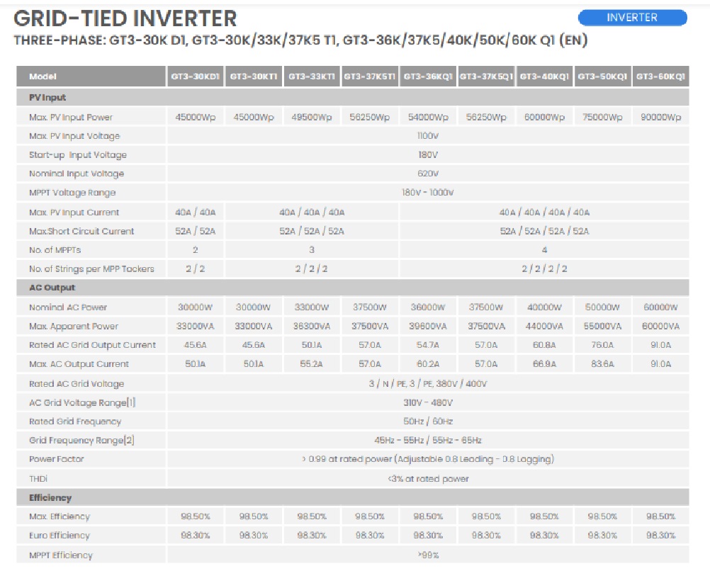Click the "39600VA" apparent power value

pos(428,327)
